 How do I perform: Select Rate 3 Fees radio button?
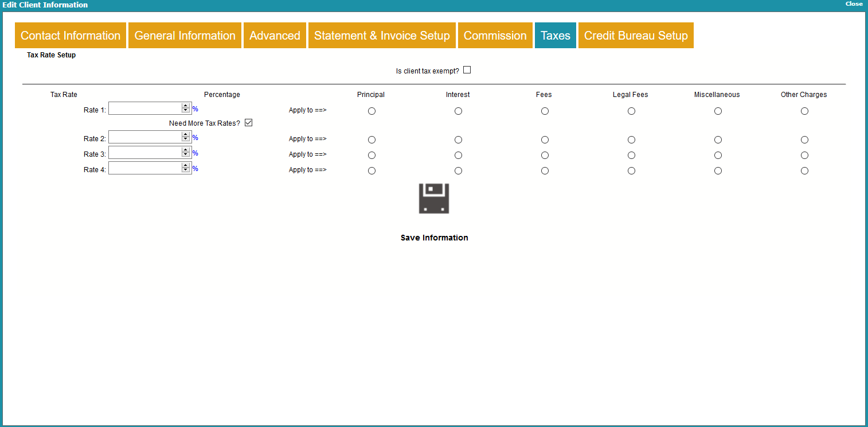tap(545, 156)
